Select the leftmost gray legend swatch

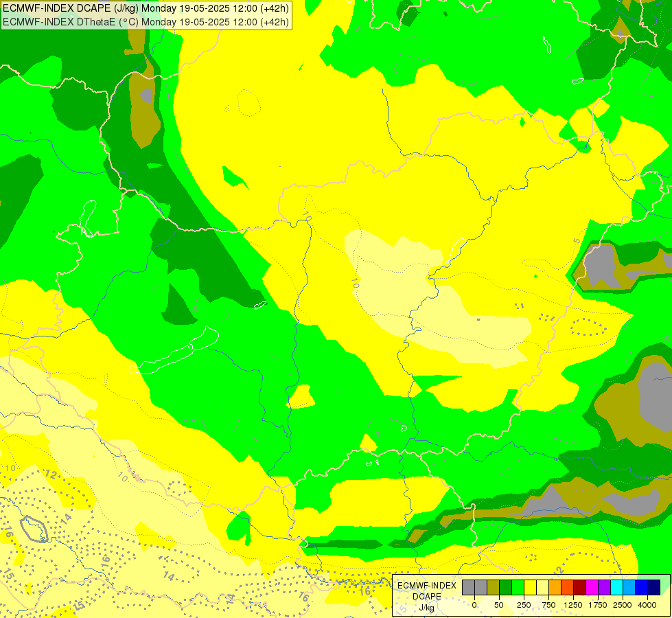pyautogui.click(x=468, y=587)
